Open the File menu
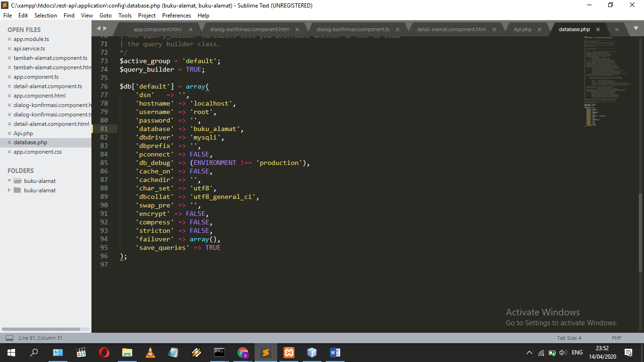Viewport: 644px width, 362px height. 8,16
